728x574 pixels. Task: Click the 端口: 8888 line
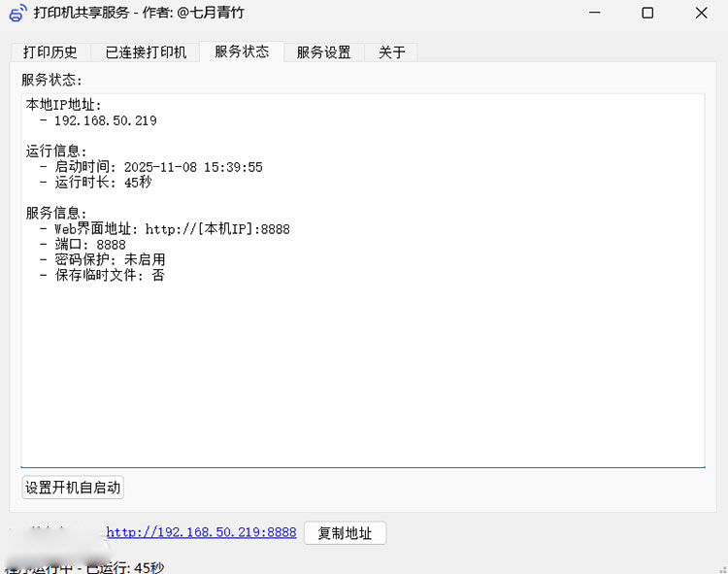point(89,245)
